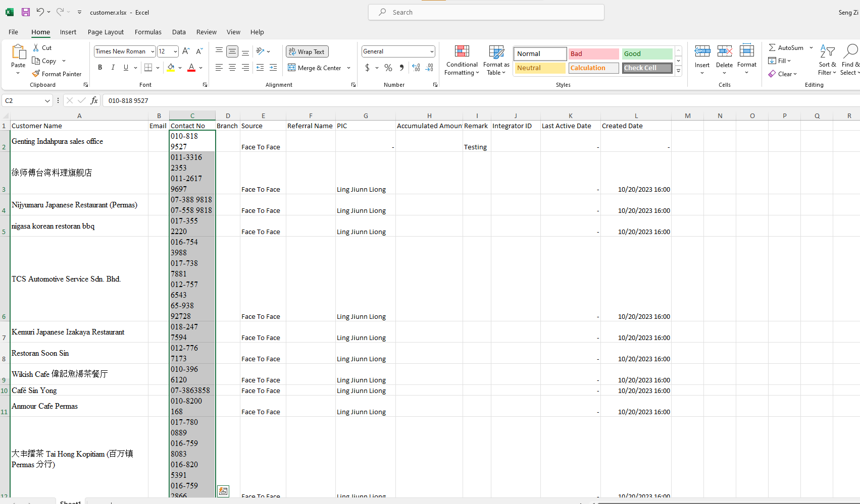Open Sort & Filter options
The height and width of the screenshot is (504, 860).
827,61
